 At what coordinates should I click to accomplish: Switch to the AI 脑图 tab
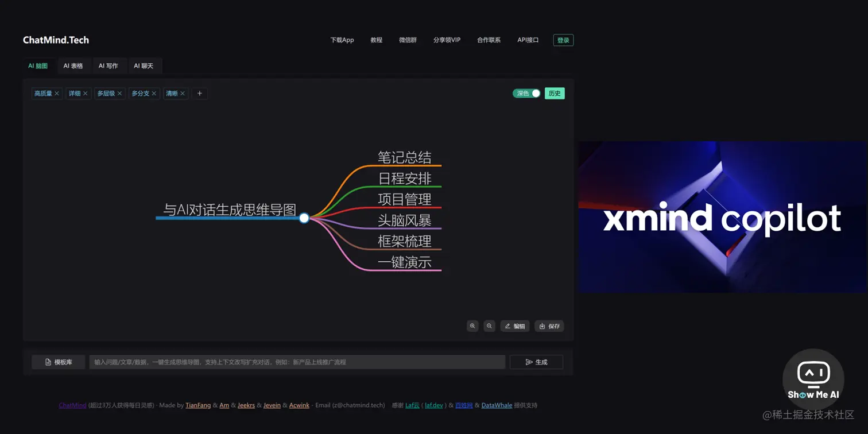(38, 66)
